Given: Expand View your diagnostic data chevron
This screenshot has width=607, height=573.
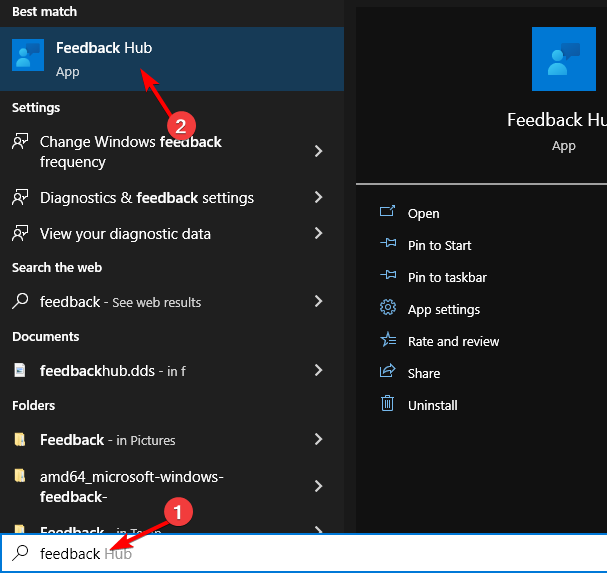Looking at the screenshot, I should 319,233.
